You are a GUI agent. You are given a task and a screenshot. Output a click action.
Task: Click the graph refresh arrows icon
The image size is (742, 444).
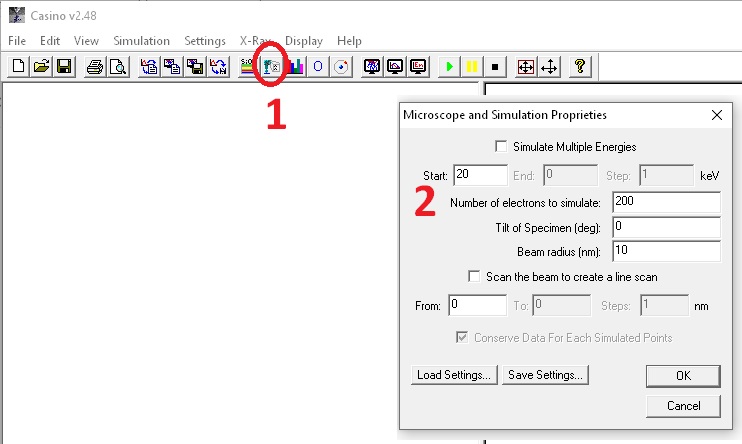tap(218, 66)
